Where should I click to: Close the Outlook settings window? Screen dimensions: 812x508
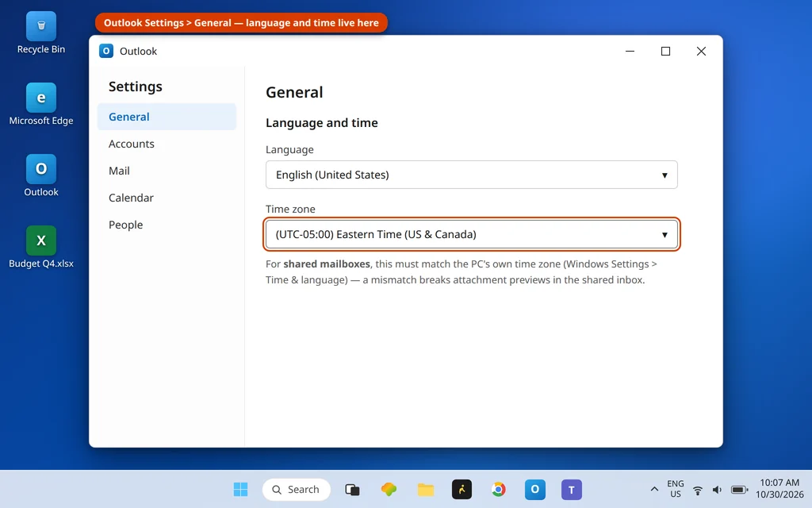click(701, 51)
